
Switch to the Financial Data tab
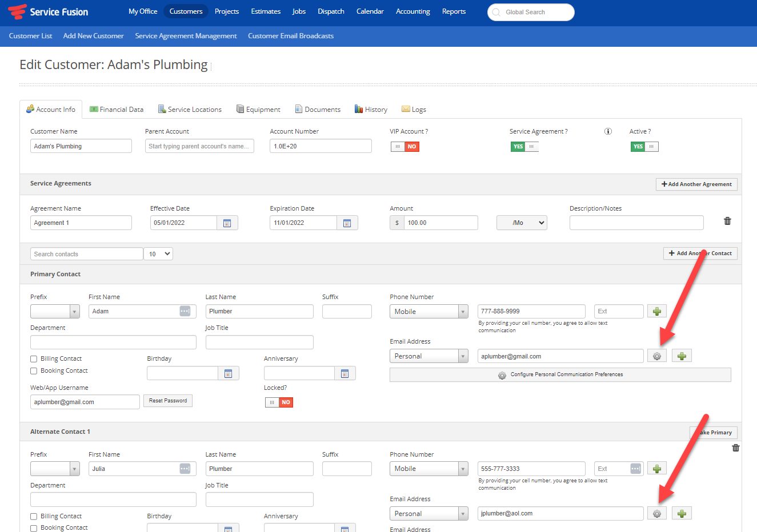[117, 110]
